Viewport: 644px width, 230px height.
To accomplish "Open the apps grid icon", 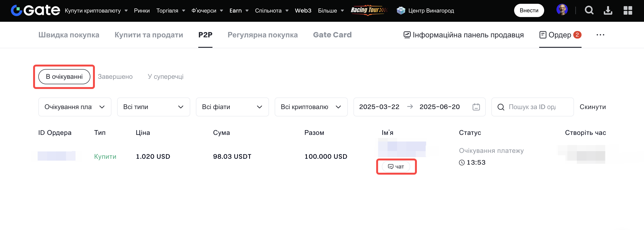I will [627, 10].
